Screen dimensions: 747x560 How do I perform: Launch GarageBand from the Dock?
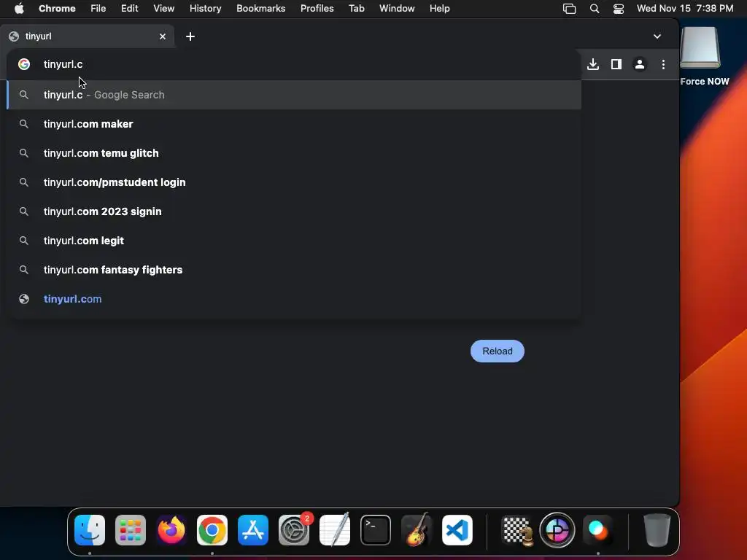(417, 530)
